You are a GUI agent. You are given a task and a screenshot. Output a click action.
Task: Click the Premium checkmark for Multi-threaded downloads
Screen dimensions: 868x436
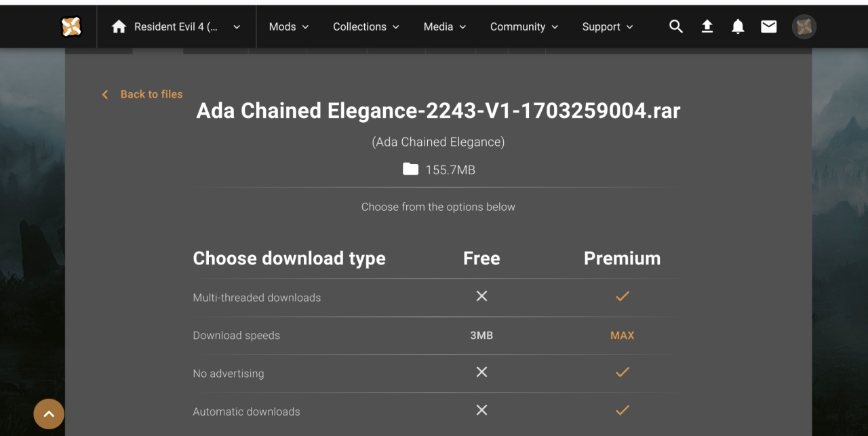point(622,296)
